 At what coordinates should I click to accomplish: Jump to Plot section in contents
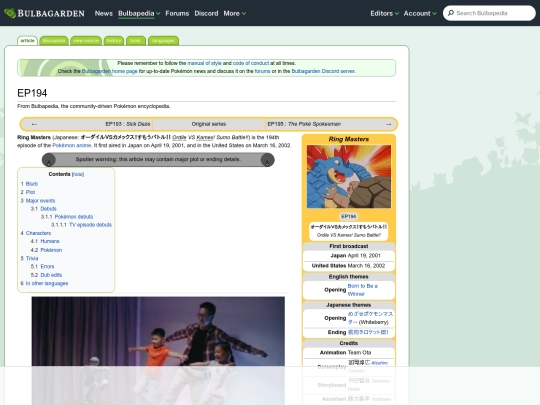tap(30, 192)
